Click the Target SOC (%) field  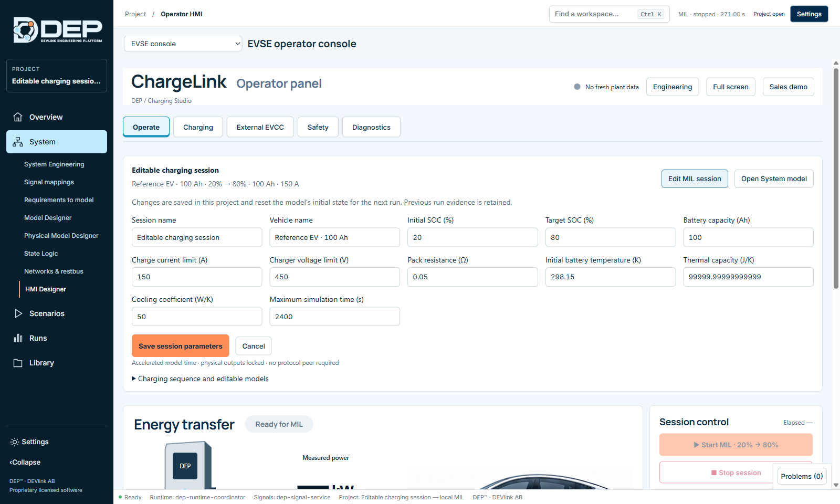pyautogui.click(x=611, y=237)
